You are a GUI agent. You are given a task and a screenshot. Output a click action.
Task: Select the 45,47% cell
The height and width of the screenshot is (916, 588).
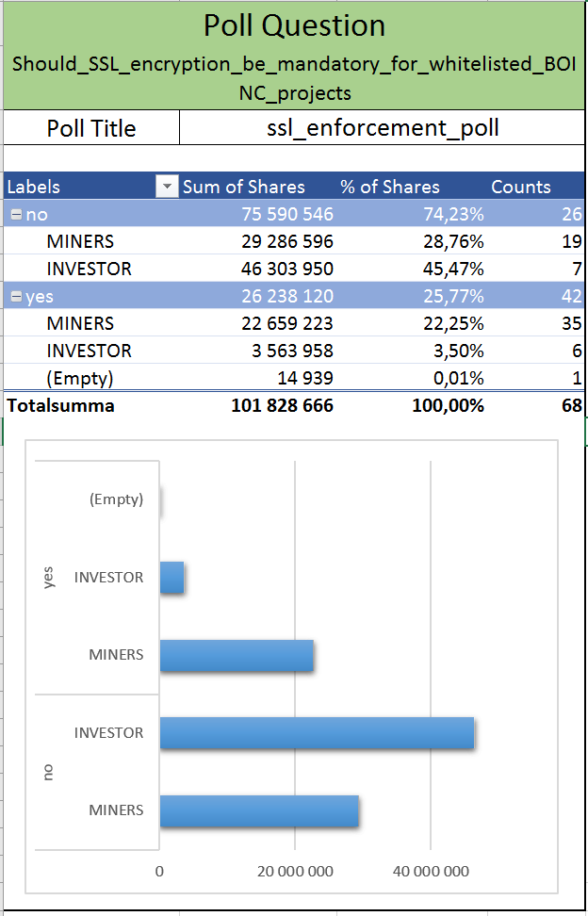[453, 269]
